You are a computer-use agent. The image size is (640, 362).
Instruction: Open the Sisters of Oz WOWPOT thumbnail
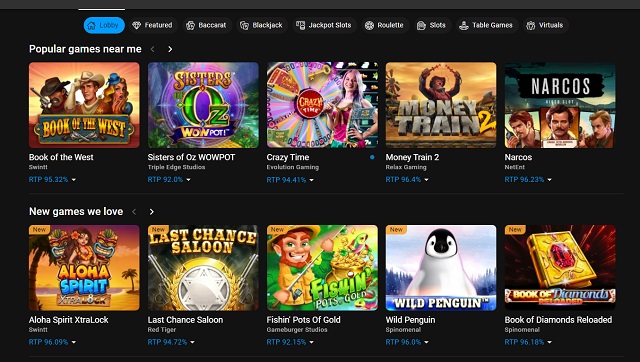pos(203,105)
